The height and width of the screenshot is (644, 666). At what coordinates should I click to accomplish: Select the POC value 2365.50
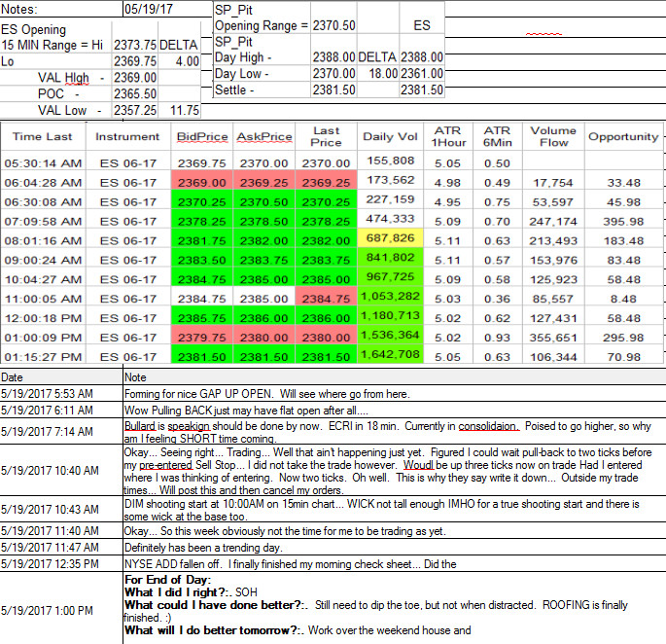pyautogui.click(x=134, y=93)
